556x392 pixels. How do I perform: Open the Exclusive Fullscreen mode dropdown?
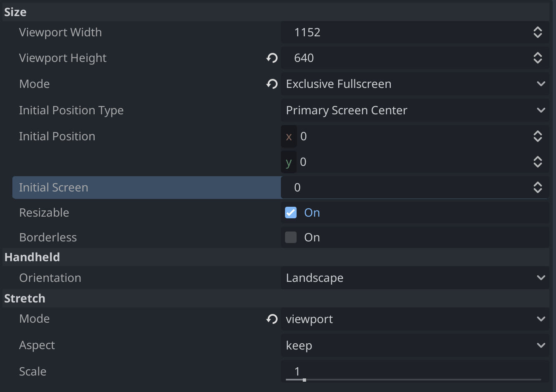[x=415, y=84]
